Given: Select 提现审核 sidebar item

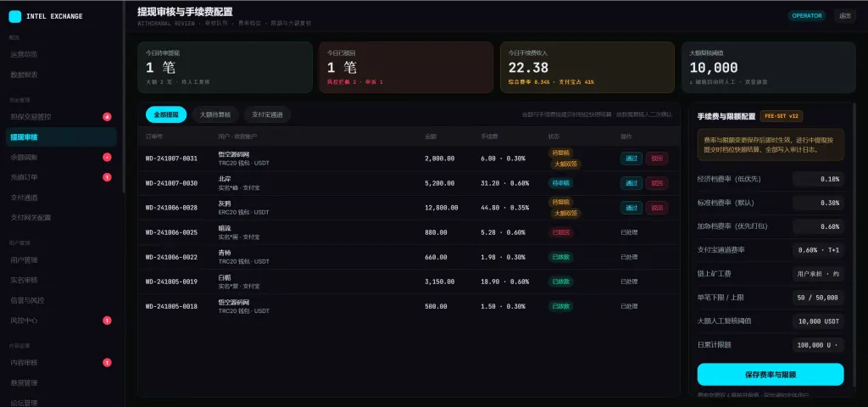Looking at the screenshot, I should point(61,137).
